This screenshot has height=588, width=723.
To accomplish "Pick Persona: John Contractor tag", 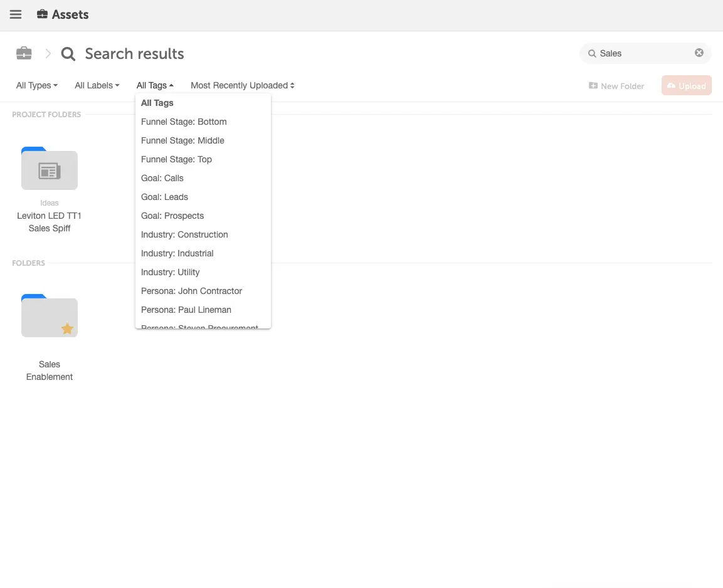I will tap(203, 291).
